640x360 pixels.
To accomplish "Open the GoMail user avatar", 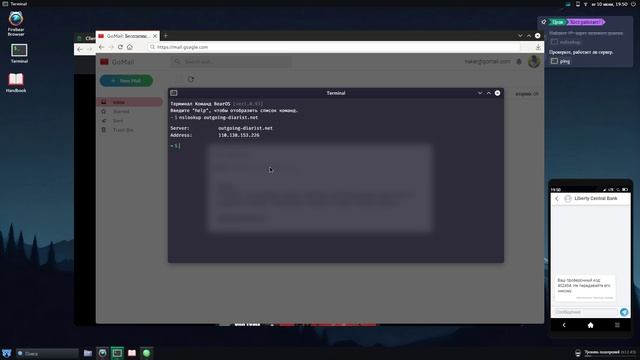I will [x=533, y=62].
